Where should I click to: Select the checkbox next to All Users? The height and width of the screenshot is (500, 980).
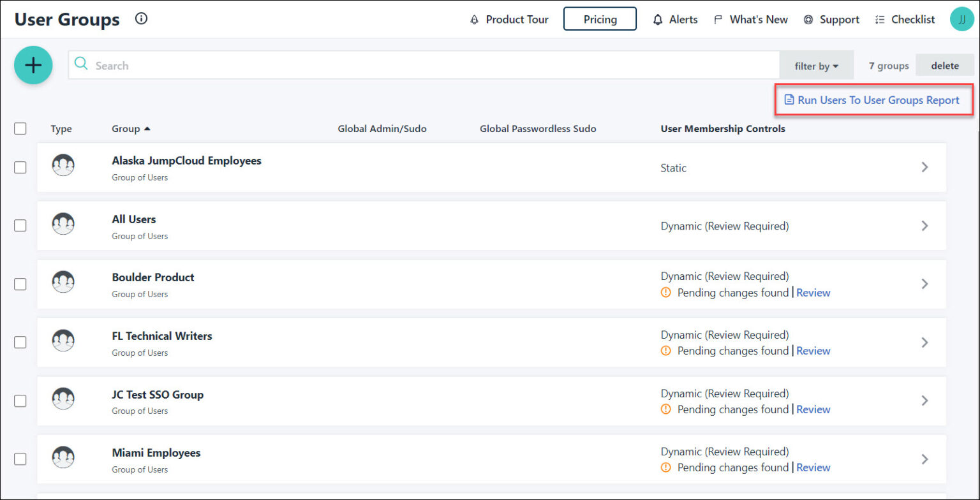click(x=20, y=225)
